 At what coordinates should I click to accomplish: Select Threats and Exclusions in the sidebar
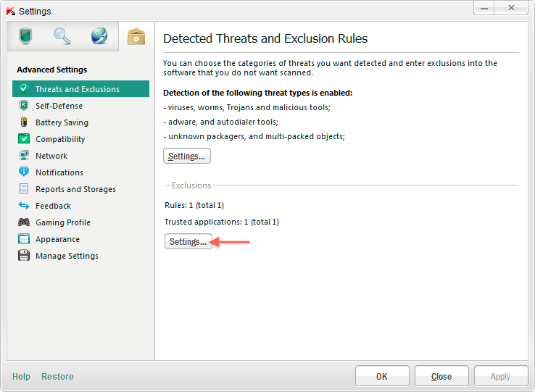pos(77,89)
